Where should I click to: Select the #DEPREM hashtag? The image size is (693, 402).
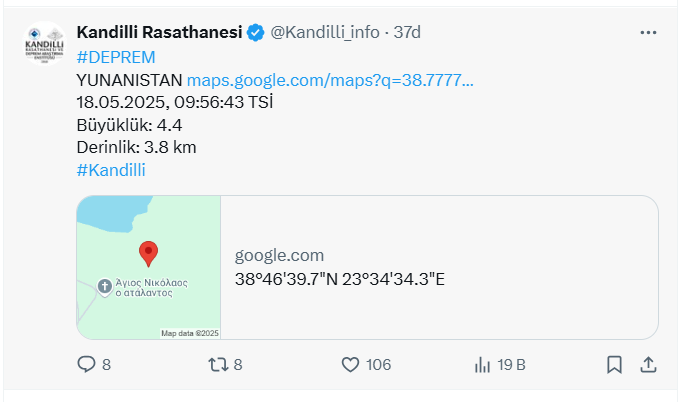click(116, 57)
